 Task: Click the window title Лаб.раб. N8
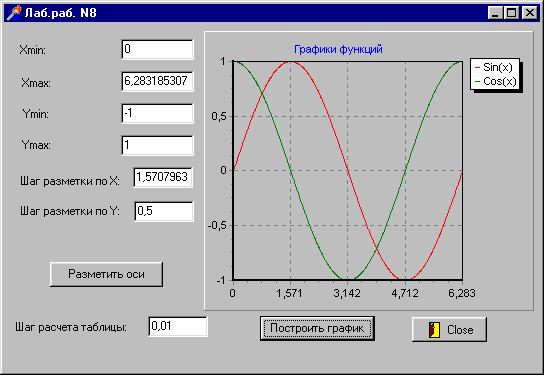click(x=60, y=13)
